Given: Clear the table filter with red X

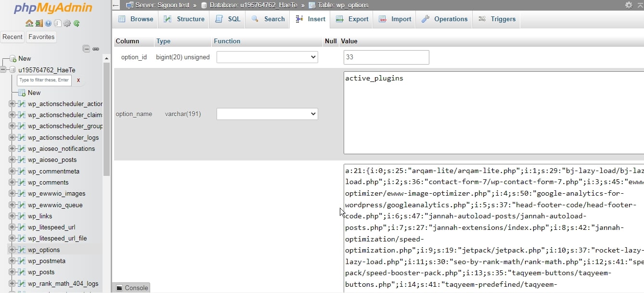Looking at the screenshot, I should (78, 80).
